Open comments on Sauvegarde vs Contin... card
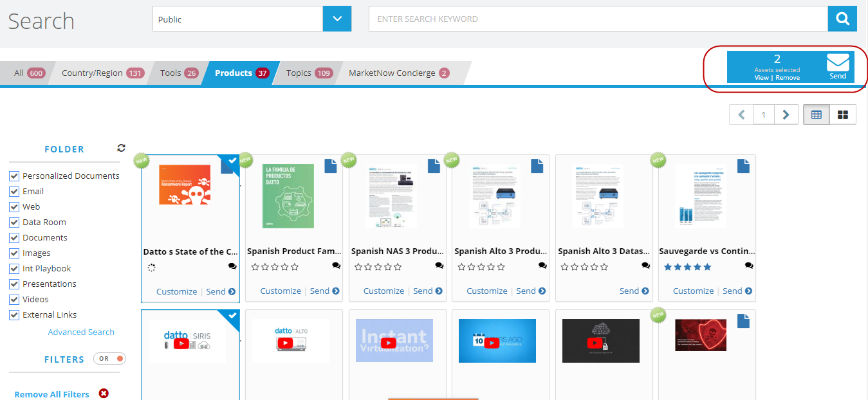Viewport: 868px width, 400px height. click(x=749, y=266)
